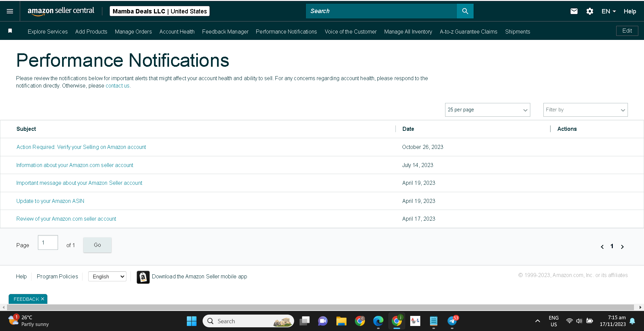Screen dimensions: 644x331
Task: Open Task View on the taskbar
Action: tap(305, 321)
